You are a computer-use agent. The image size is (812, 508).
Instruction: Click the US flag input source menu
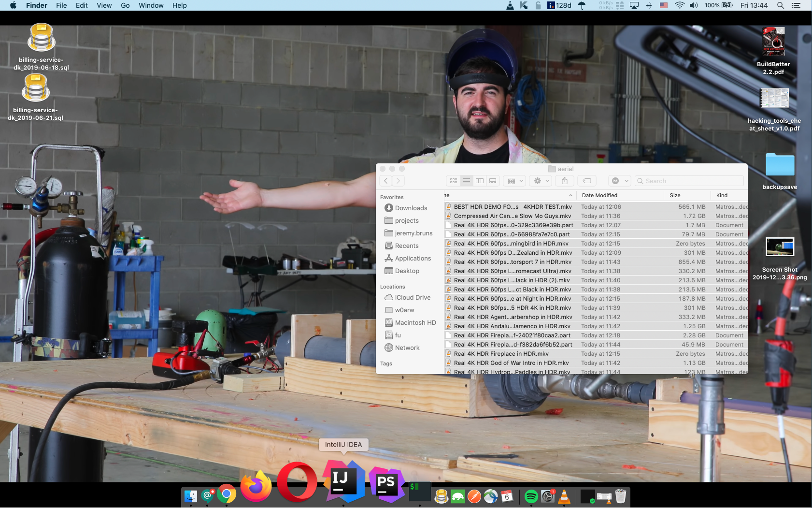664,5
